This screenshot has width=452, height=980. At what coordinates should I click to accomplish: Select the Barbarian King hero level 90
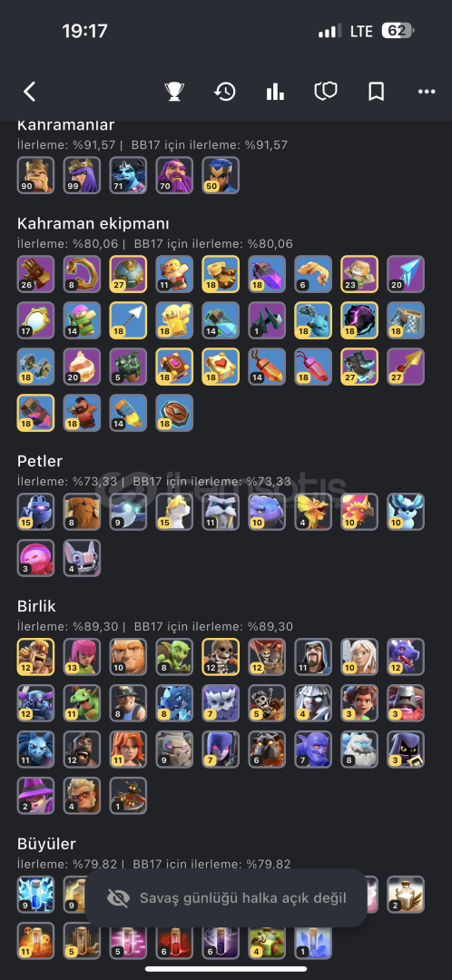(x=35, y=175)
